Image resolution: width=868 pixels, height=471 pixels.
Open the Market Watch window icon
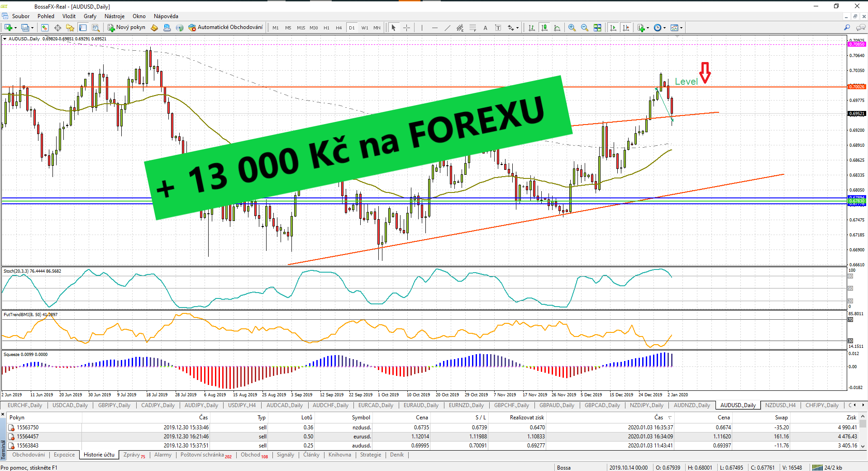pos(44,28)
